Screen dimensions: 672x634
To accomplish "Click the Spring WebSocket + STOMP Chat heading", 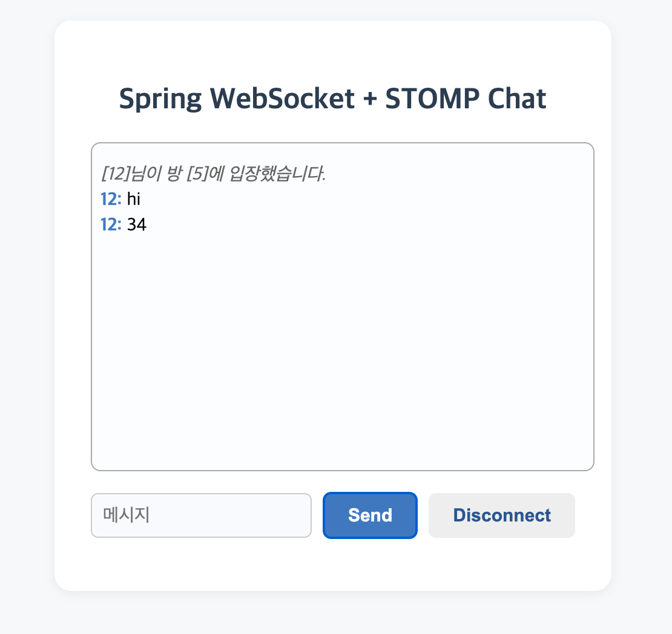I will tap(332, 99).
